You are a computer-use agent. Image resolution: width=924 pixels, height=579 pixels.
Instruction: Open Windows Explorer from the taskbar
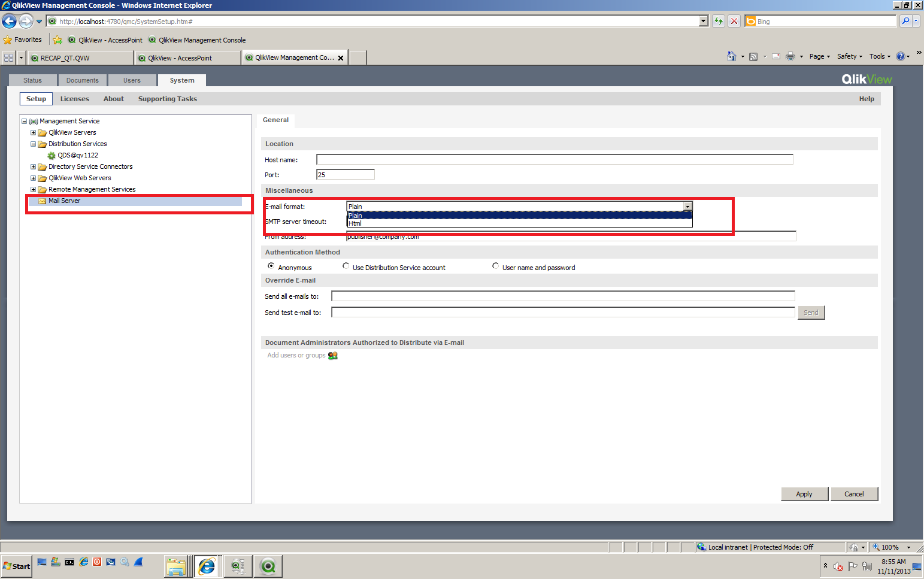[x=176, y=566]
